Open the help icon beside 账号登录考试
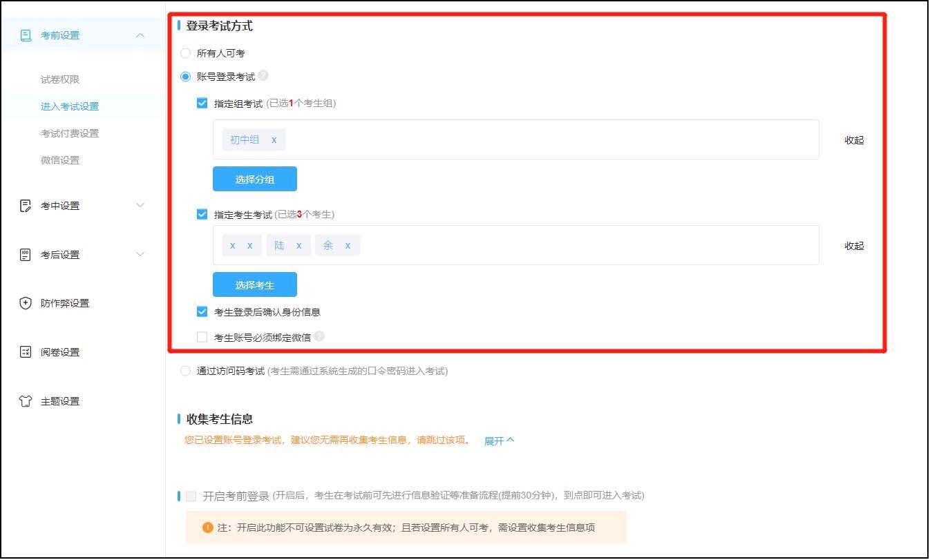This screenshot has width=930, height=560. tap(263, 76)
